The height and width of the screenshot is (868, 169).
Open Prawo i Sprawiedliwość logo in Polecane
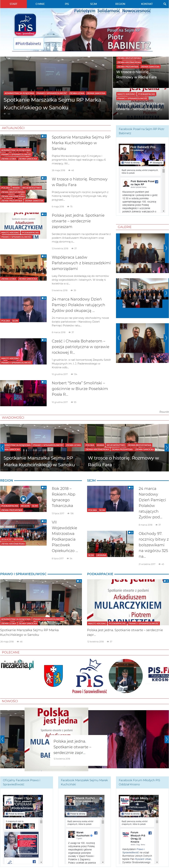pos(89,676)
